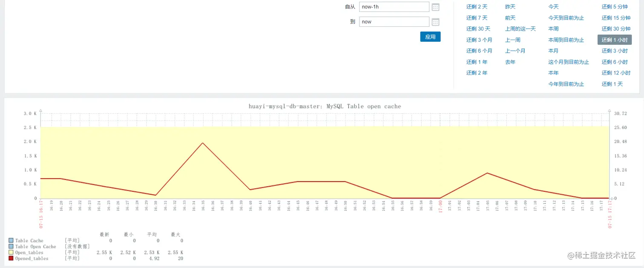Click the Table Cache legend color box
Viewport: 644px width, 268px height.
coord(11,241)
